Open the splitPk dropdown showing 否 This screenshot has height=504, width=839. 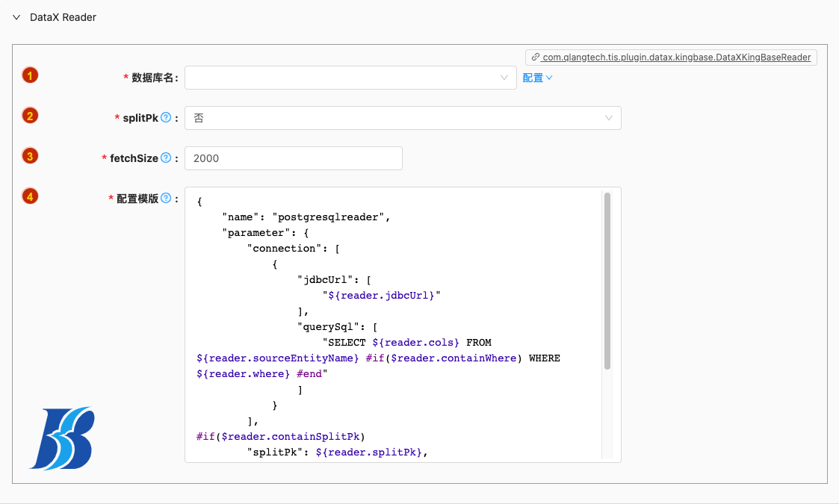point(403,118)
